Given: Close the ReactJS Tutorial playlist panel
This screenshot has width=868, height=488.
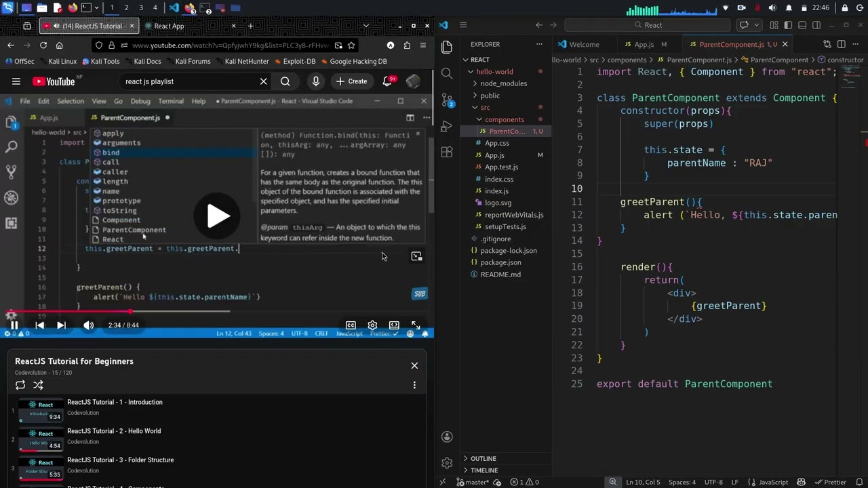Looking at the screenshot, I should coord(414,365).
